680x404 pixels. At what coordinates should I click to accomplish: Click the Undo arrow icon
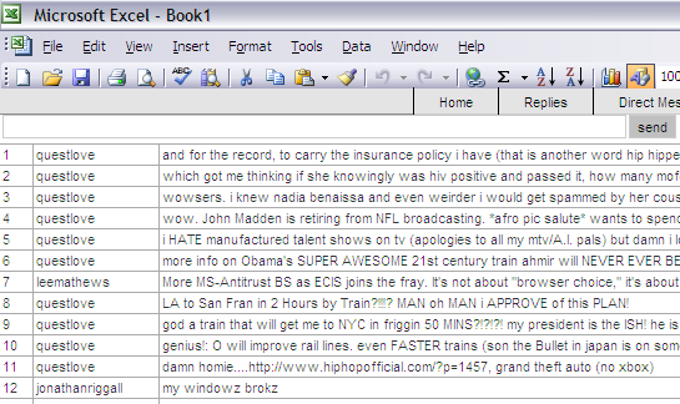[382, 78]
